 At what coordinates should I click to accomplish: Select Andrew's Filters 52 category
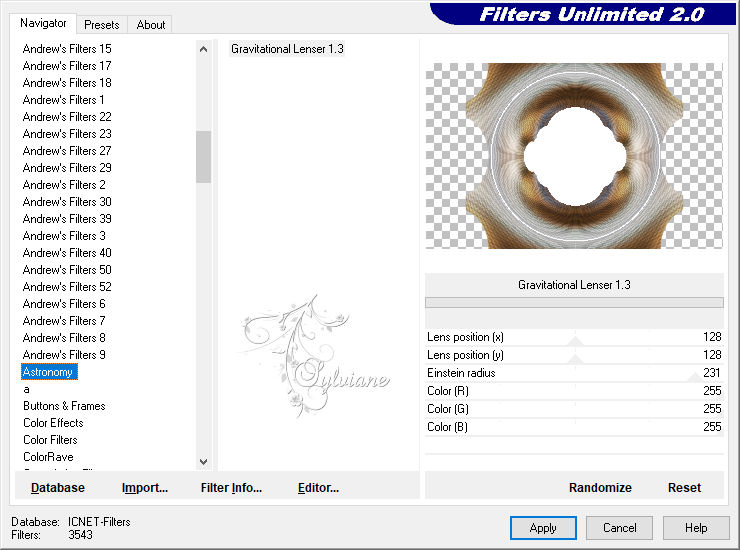tap(67, 287)
